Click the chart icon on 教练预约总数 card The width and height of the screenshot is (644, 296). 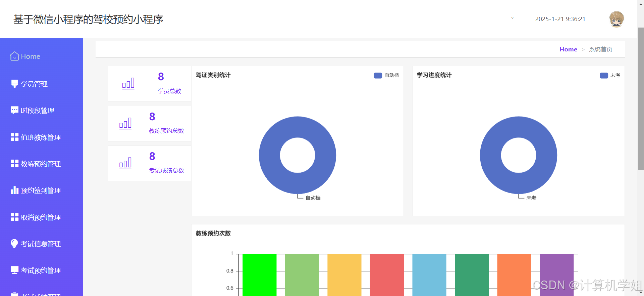125,123
